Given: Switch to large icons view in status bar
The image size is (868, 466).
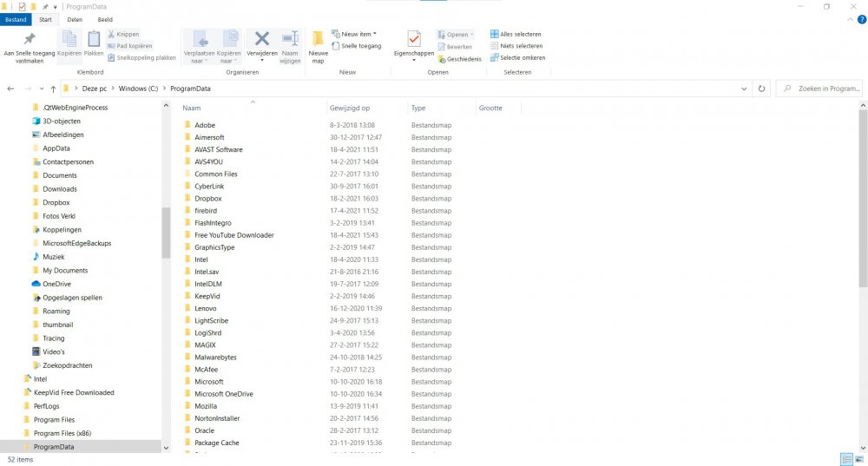Looking at the screenshot, I should pyautogui.click(x=858, y=459).
